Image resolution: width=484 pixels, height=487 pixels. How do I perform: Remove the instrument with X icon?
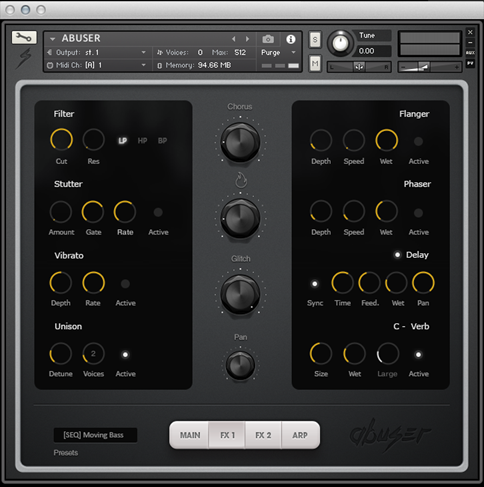pos(470,32)
